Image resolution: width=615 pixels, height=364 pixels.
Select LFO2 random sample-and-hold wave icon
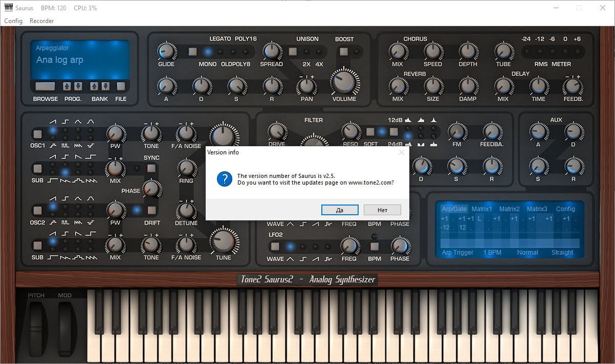coord(327,259)
